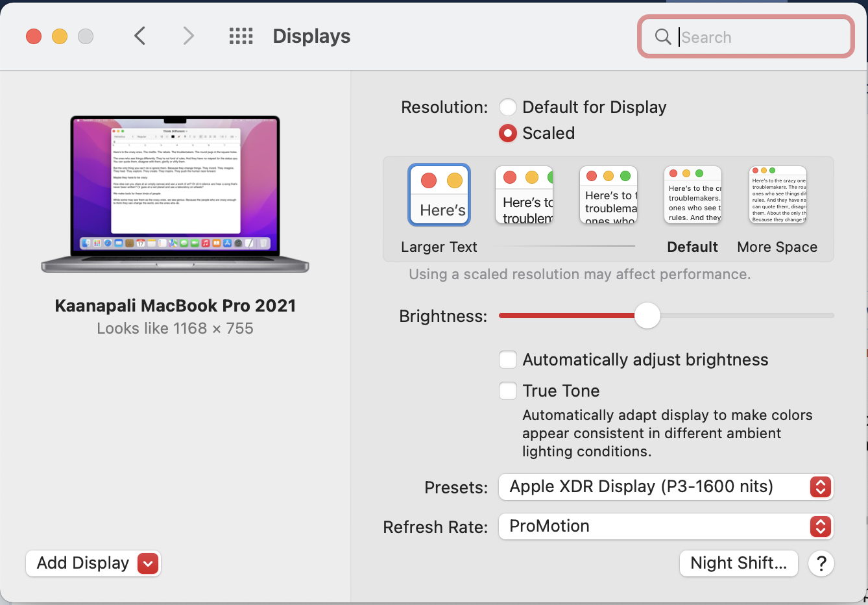Click the Brightness slider knob
The image size is (868, 605).
coord(647,315)
